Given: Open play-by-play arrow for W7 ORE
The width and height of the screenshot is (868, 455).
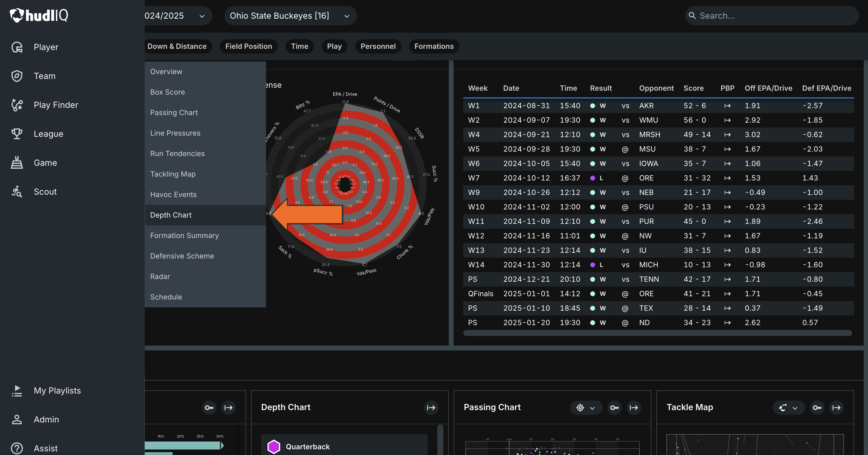Looking at the screenshot, I should point(727,178).
